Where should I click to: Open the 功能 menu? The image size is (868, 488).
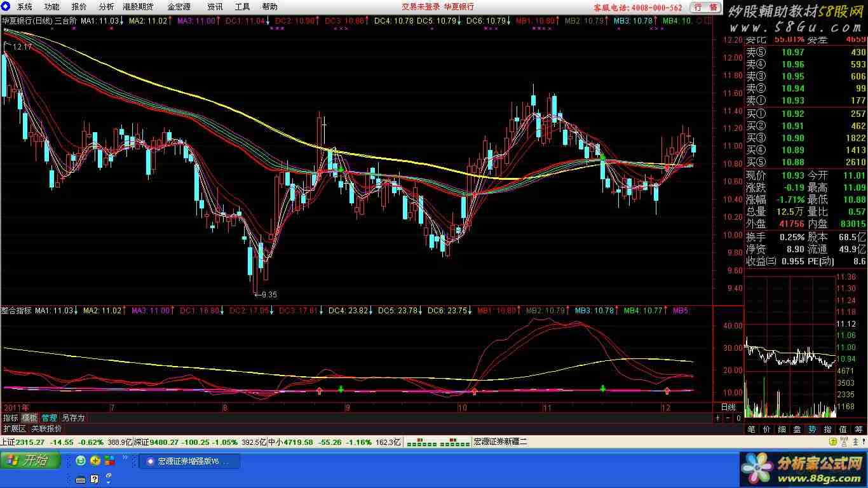pyautogui.click(x=52, y=7)
